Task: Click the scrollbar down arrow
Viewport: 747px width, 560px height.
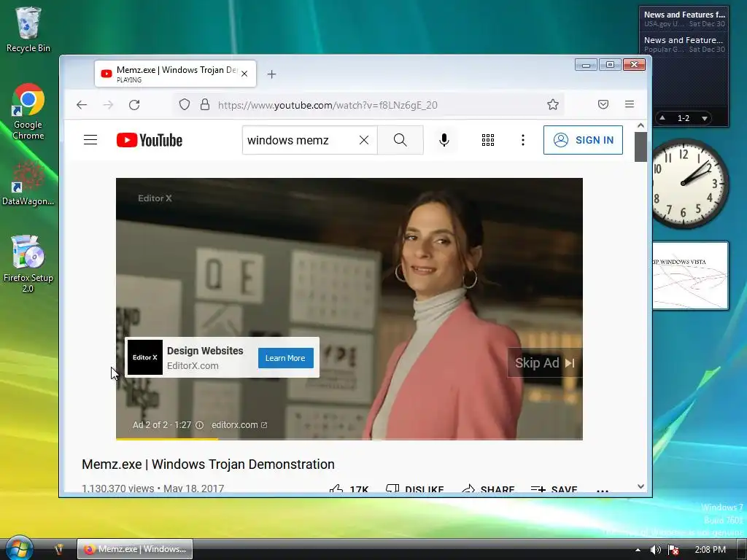Action: (640, 486)
